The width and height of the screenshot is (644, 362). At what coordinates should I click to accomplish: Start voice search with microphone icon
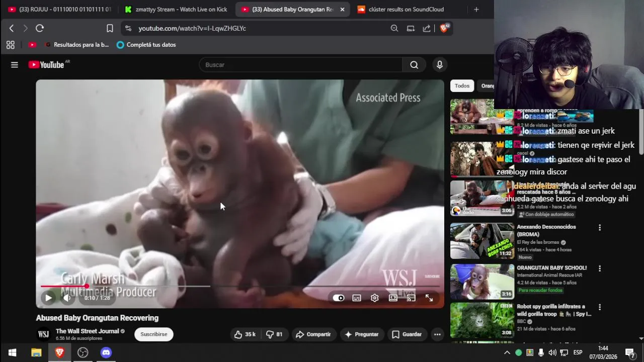click(440, 64)
